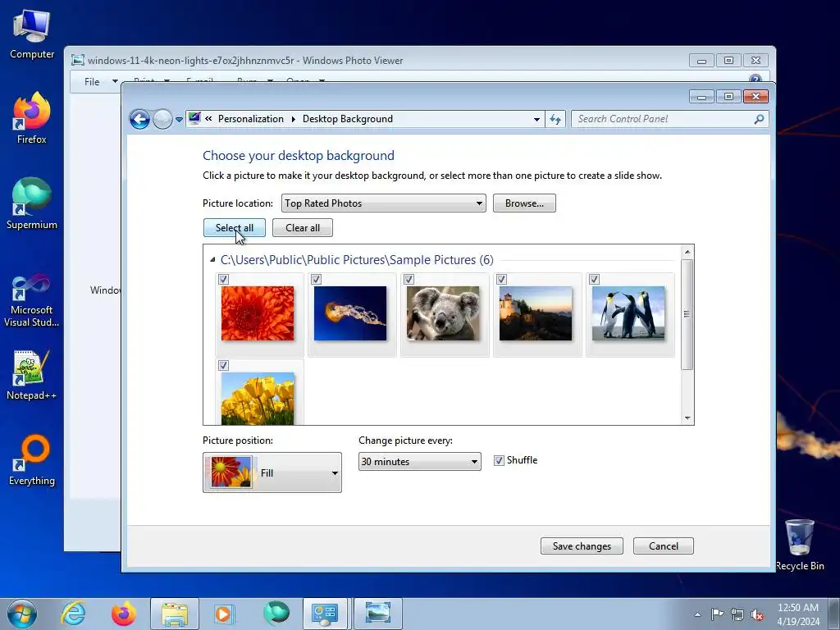Click Desktop Background in the breadcrumb
This screenshot has height=630, width=840.
[x=348, y=119]
